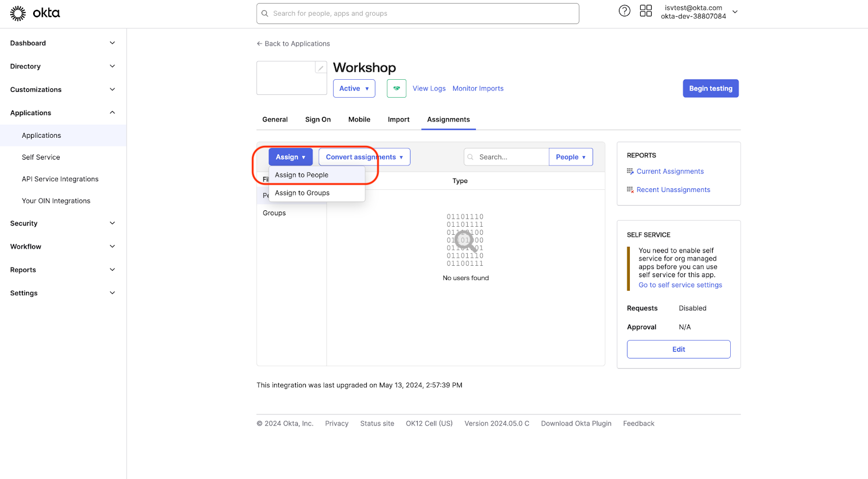Click Download Okta Plugin footer link
Image resolution: width=868 pixels, height=479 pixels.
pos(576,424)
